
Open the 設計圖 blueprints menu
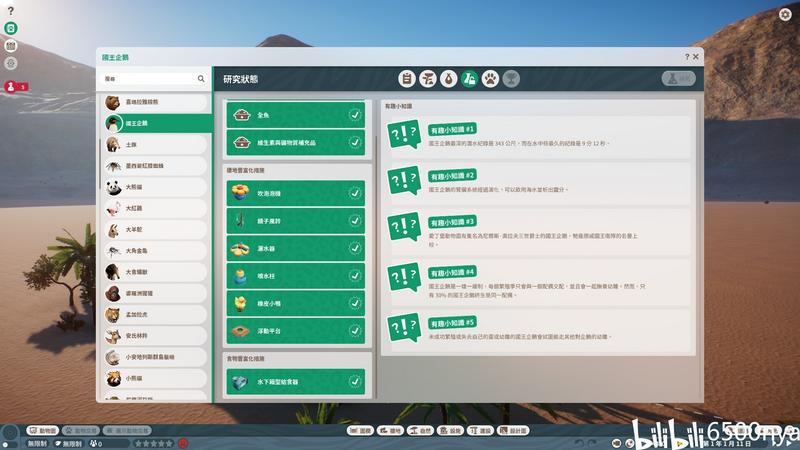[513, 431]
